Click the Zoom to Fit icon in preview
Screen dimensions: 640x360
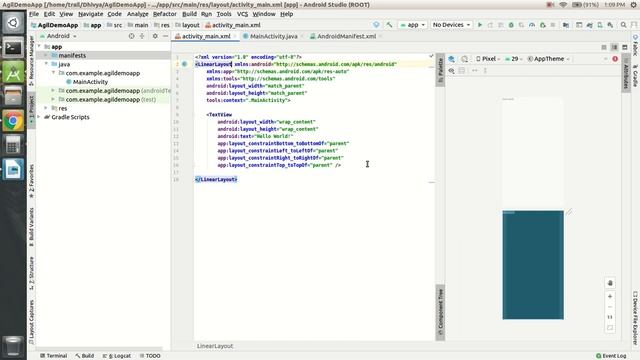(610, 327)
